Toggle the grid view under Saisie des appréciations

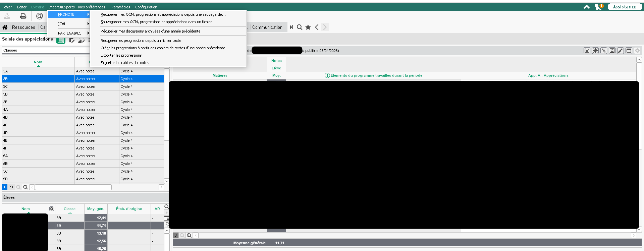pos(61,40)
